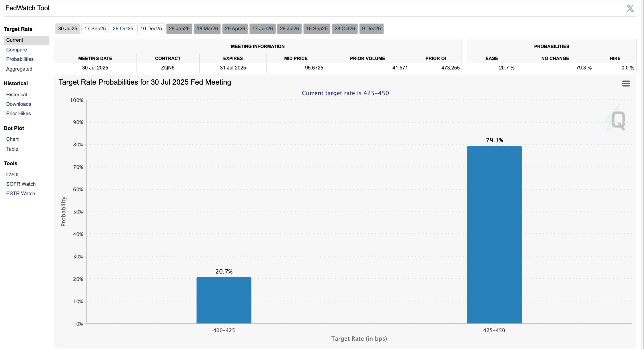Open the Dot Plot Chart link
Image resolution: width=644 pixels, height=349 pixels.
[x=12, y=139]
